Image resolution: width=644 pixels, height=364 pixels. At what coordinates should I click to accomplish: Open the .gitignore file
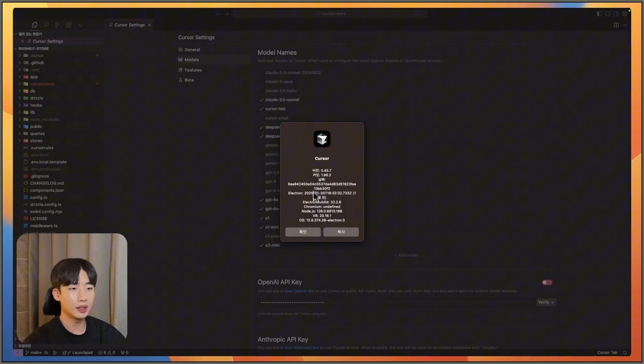point(39,177)
